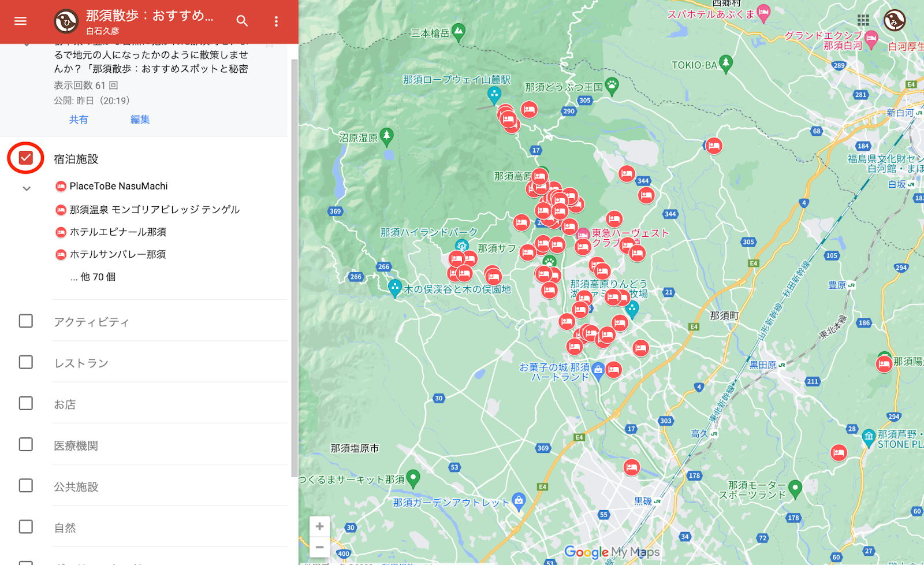Select the 那須ロープウェイ山麓駅 station pin

coord(494,95)
